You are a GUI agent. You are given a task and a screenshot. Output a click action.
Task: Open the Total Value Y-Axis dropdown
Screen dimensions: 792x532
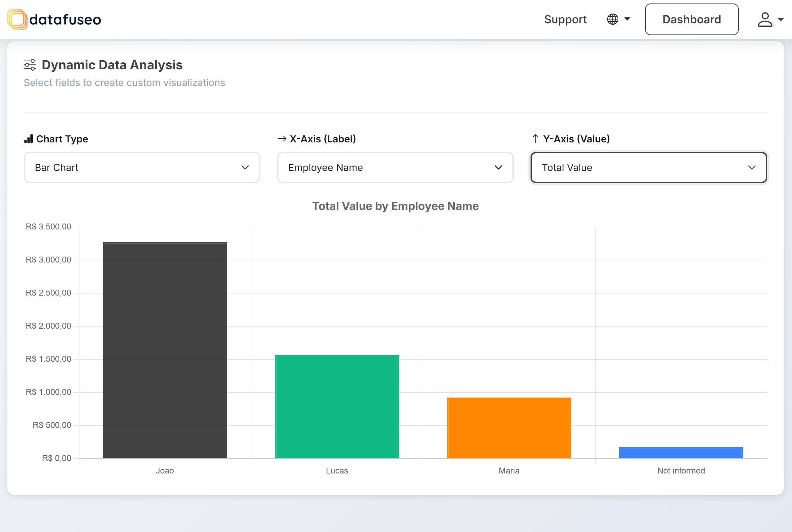point(649,167)
